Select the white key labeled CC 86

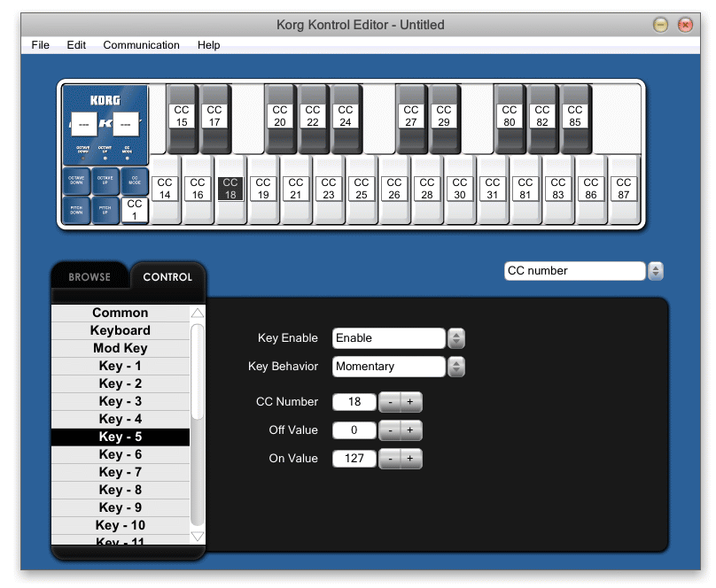tap(591, 189)
